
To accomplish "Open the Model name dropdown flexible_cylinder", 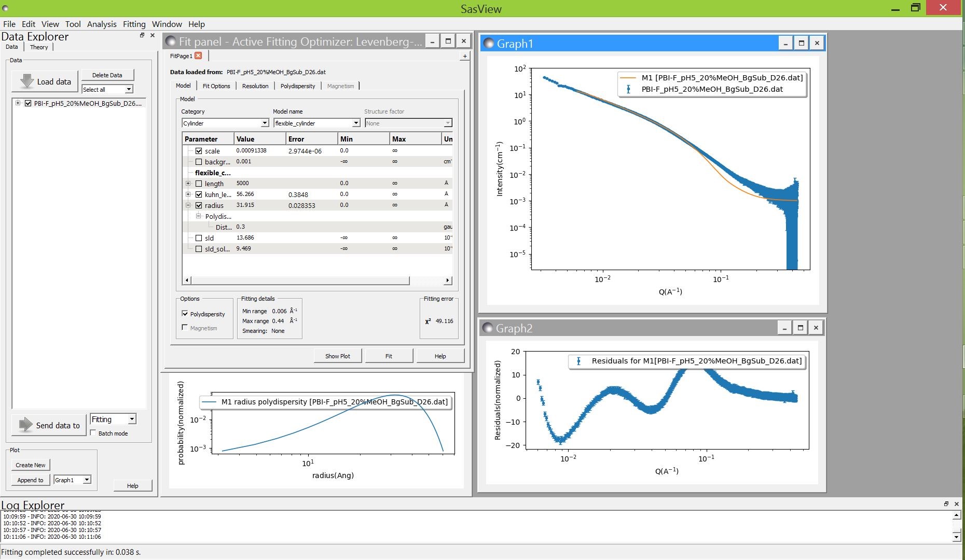I will tap(356, 123).
